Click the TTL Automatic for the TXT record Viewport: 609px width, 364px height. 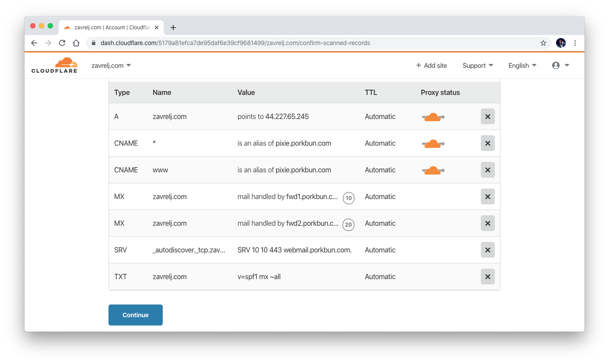(x=380, y=276)
